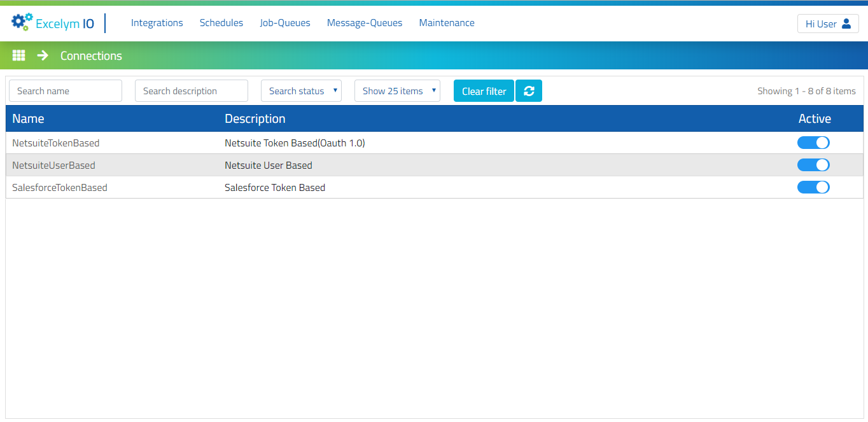Screen dimensions: 868x422
Task: Focus the Search description field
Action: [x=192, y=91]
